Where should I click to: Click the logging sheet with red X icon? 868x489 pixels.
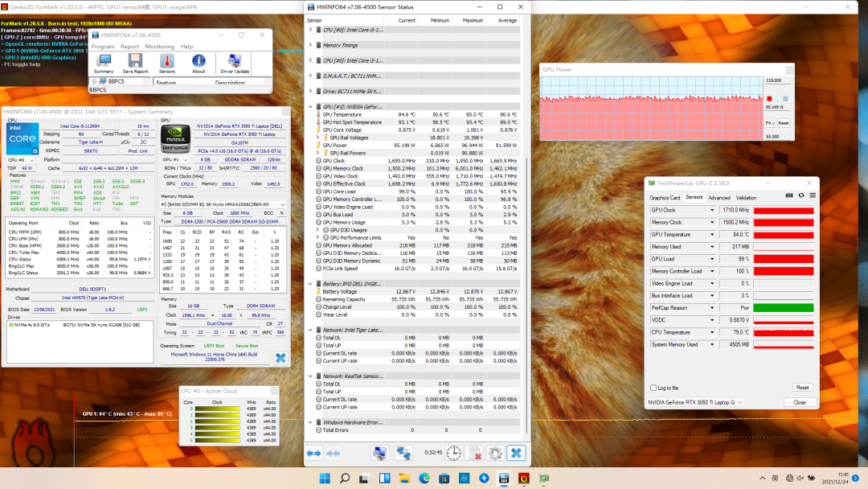pos(475,453)
